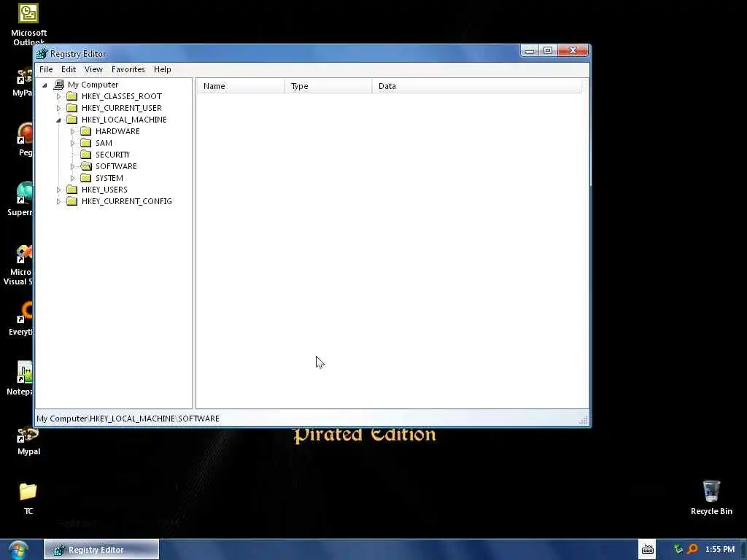Click the Registry Editor title bar icon
This screenshot has width=747, height=560.
(42, 54)
